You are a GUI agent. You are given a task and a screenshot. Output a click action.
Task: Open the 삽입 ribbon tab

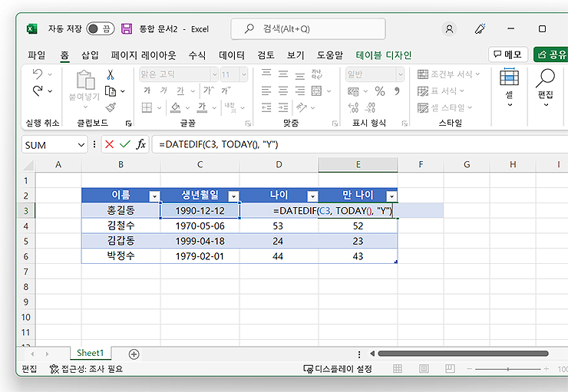pos(90,55)
